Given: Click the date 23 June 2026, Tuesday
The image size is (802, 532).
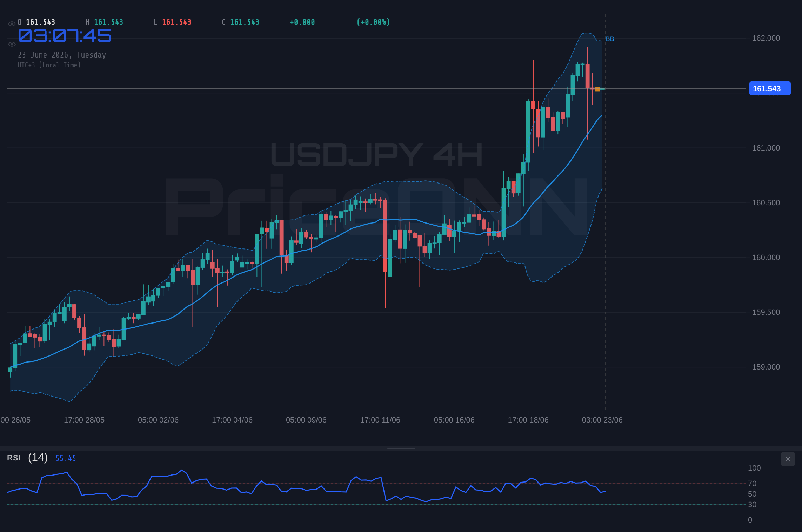Looking at the screenshot, I should 62,55.
